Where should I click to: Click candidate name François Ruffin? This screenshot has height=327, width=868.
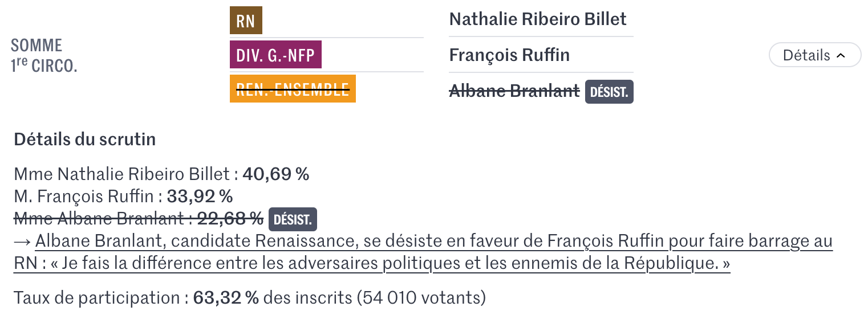(509, 55)
